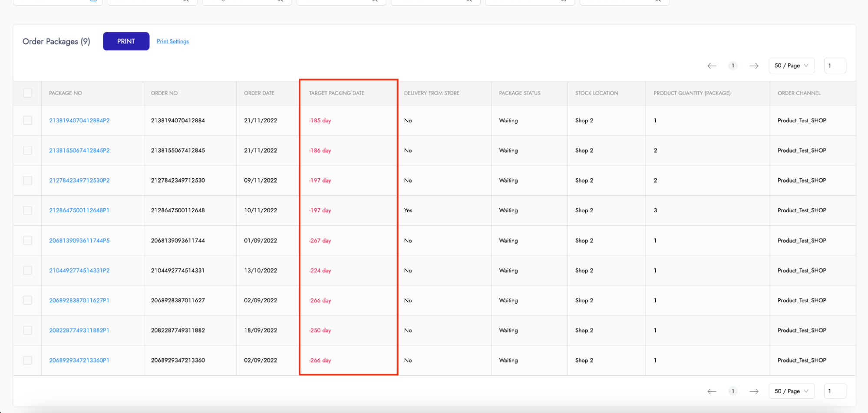Expand the bottom 50 / Page dropdown
Screen dimensions: 868x413
click(791, 391)
